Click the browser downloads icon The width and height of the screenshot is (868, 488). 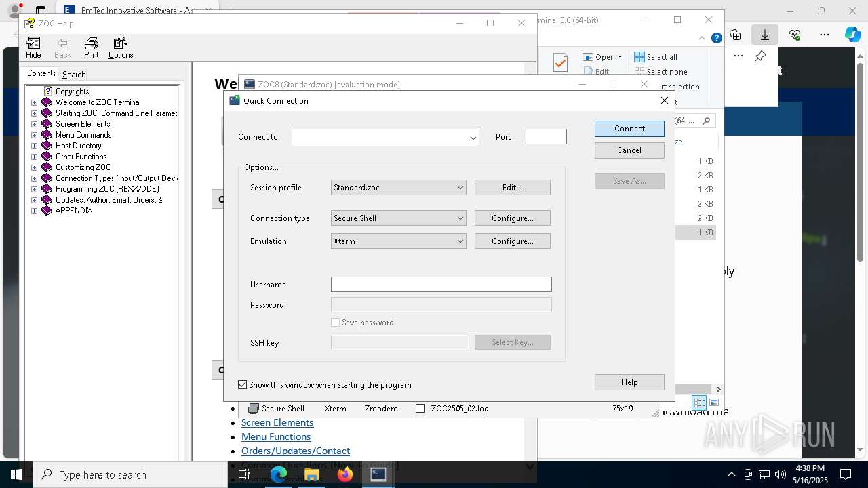pos(764,35)
